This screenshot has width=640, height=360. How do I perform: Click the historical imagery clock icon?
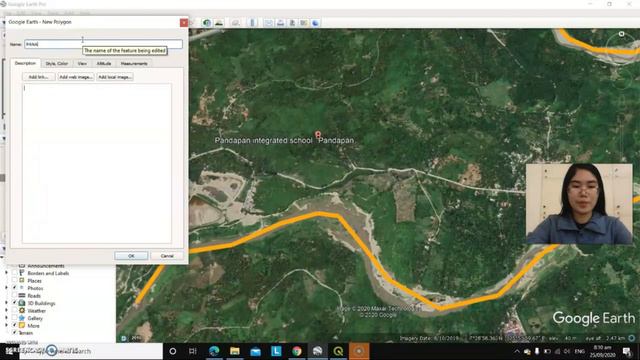(207, 23)
